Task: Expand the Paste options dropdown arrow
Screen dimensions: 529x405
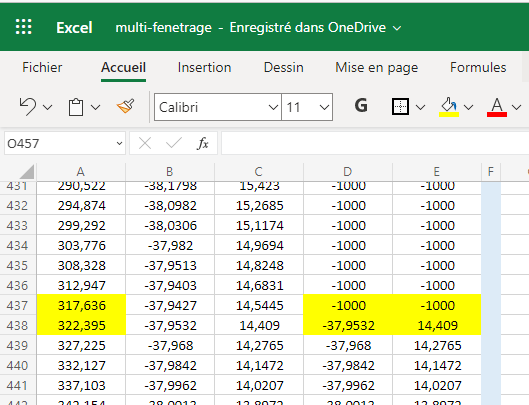Action: click(95, 107)
